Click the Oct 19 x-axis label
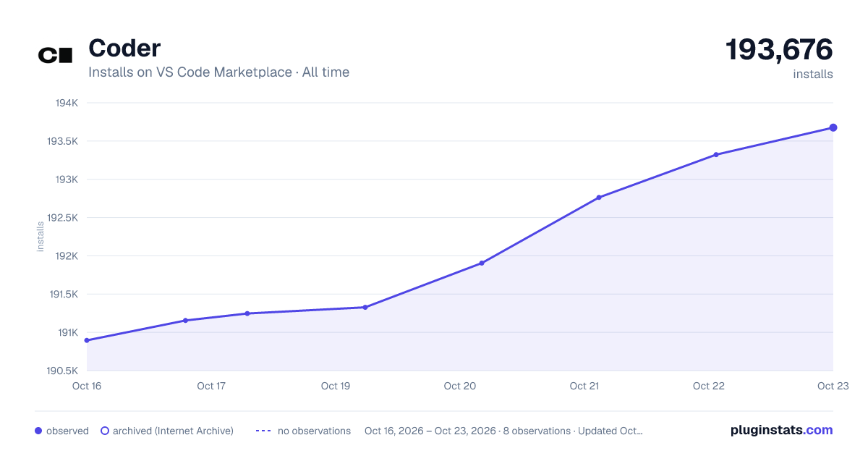This screenshot has width=868, height=456. [336, 386]
